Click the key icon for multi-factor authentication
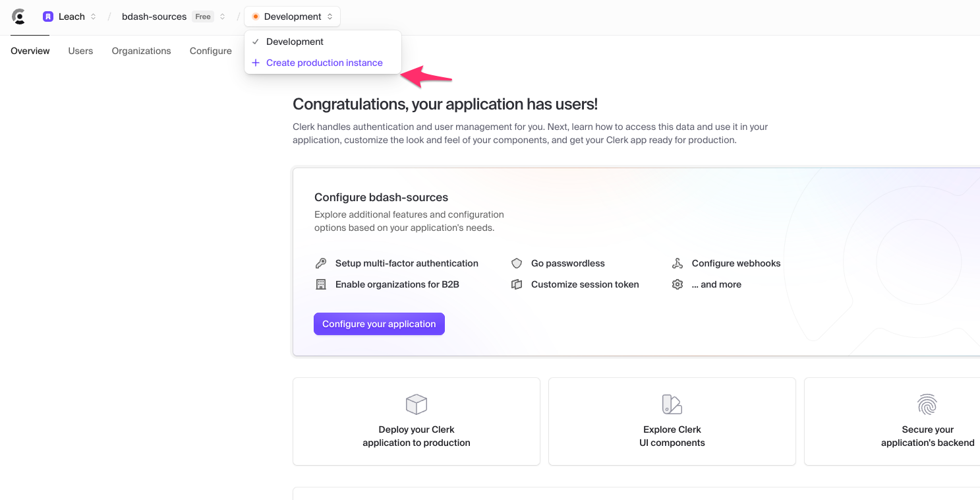The height and width of the screenshot is (500, 980). pos(321,263)
